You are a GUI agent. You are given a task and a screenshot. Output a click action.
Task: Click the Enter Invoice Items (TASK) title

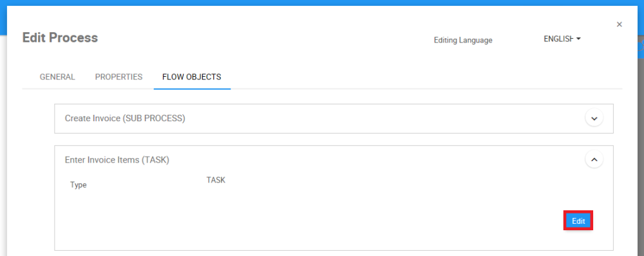(117, 160)
